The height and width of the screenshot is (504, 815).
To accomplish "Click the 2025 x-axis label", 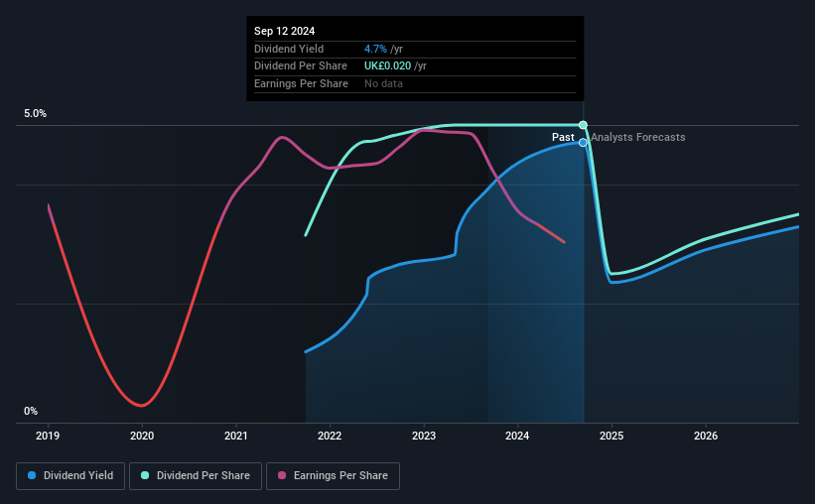I will point(611,436).
